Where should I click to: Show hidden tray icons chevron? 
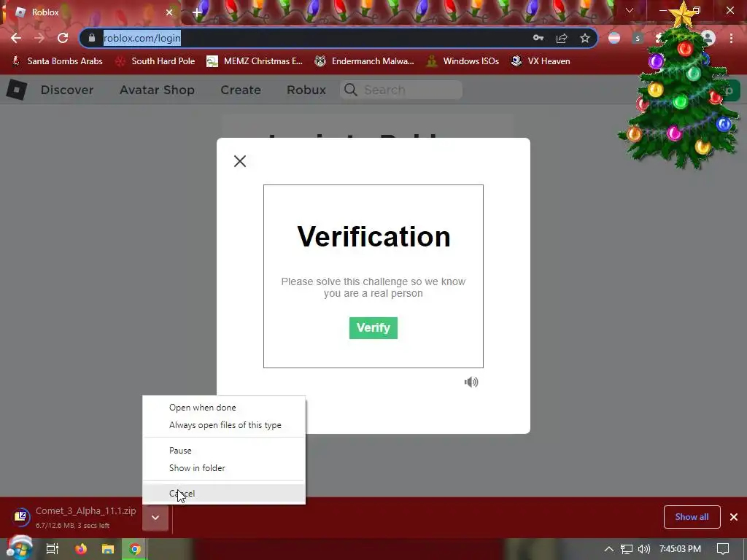point(609,549)
